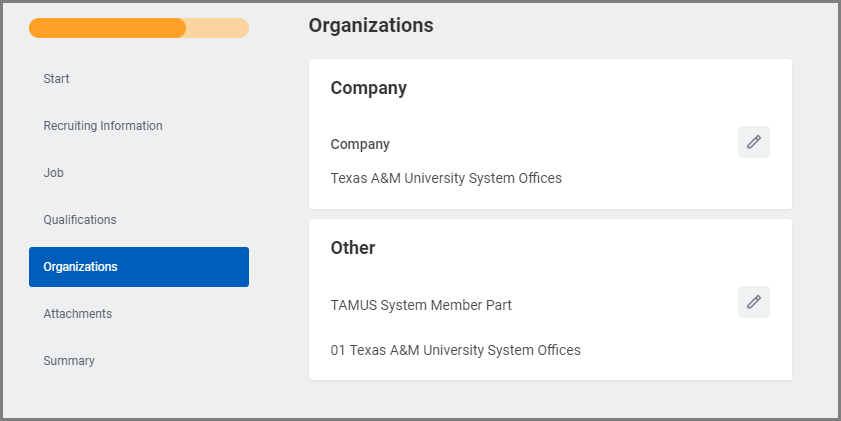Click the bold Company section heading
This screenshot has width=841, height=421.
tap(368, 88)
